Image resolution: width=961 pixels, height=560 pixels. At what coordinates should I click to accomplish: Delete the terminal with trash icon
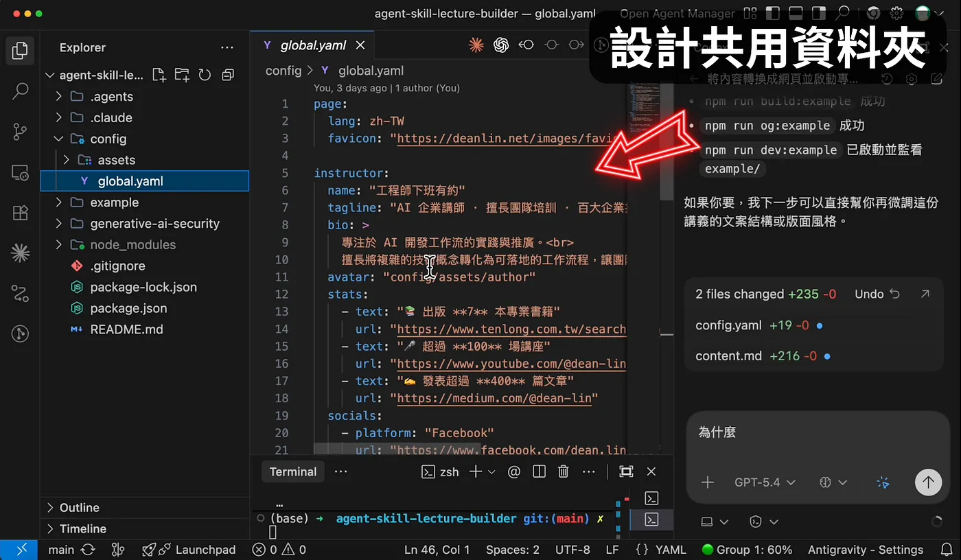[x=564, y=471]
